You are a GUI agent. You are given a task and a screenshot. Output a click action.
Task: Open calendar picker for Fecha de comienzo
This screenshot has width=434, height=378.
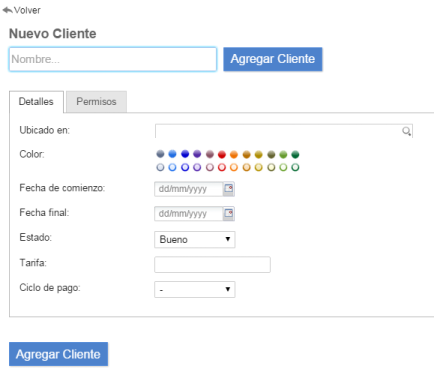tap(229, 189)
